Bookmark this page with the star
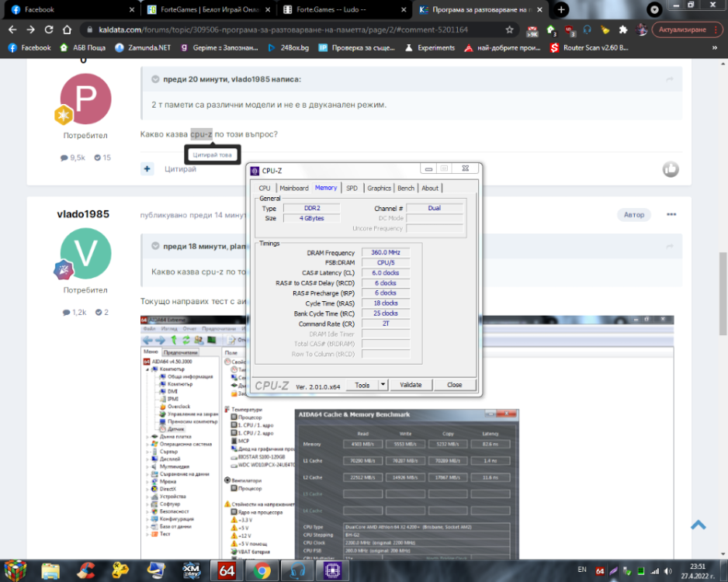The width and height of the screenshot is (728, 582). click(509, 29)
